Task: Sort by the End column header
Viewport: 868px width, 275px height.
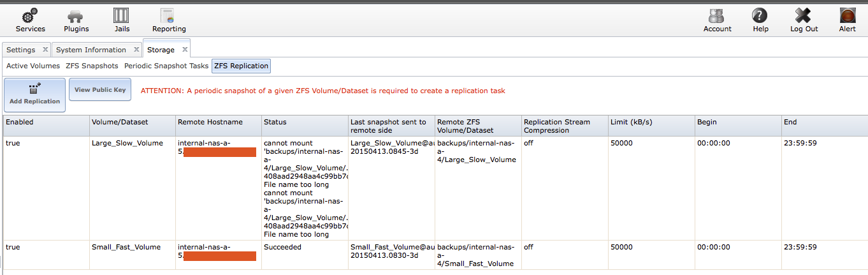Action: tap(824, 126)
